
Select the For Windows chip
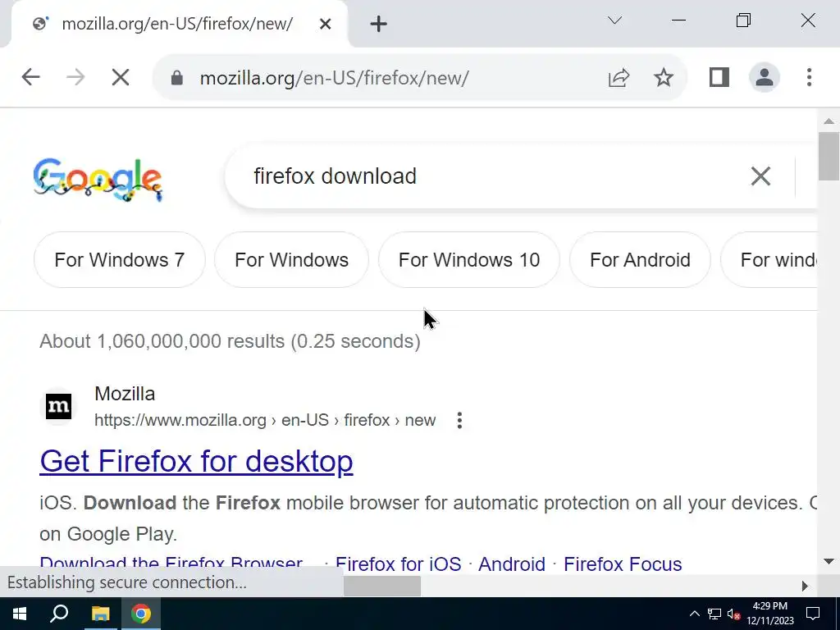291,260
